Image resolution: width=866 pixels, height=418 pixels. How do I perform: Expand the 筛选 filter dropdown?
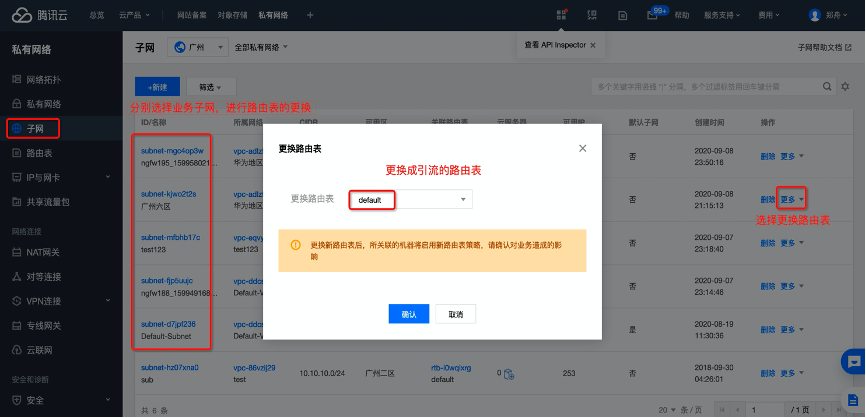[x=210, y=88]
